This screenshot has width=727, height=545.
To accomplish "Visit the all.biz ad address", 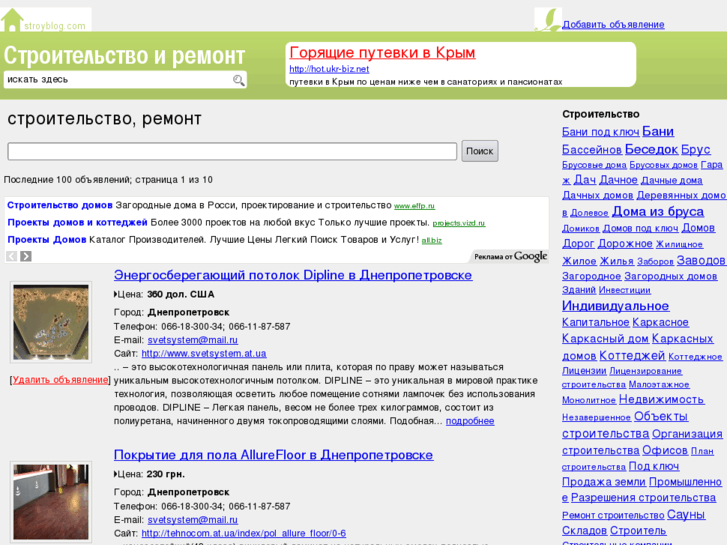I will (x=432, y=241).
